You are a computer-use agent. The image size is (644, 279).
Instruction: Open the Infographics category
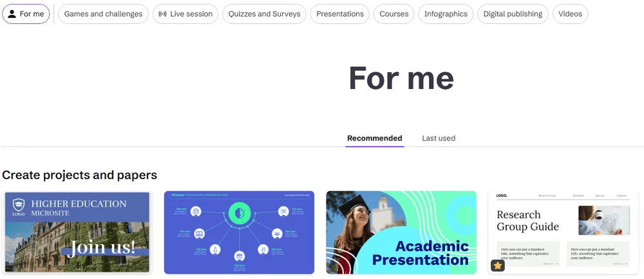pyautogui.click(x=446, y=14)
